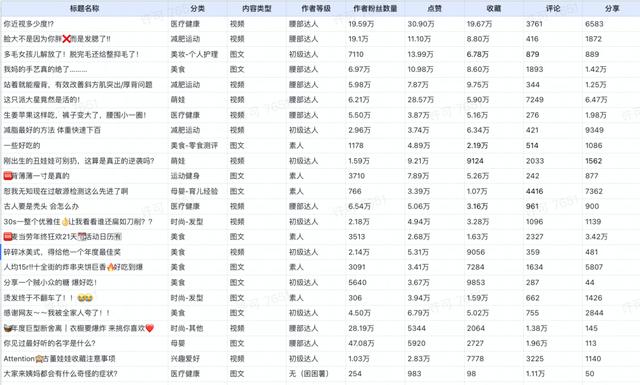Select the 作者等级 column header
The width and height of the screenshot is (640, 385).
tap(316, 8)
